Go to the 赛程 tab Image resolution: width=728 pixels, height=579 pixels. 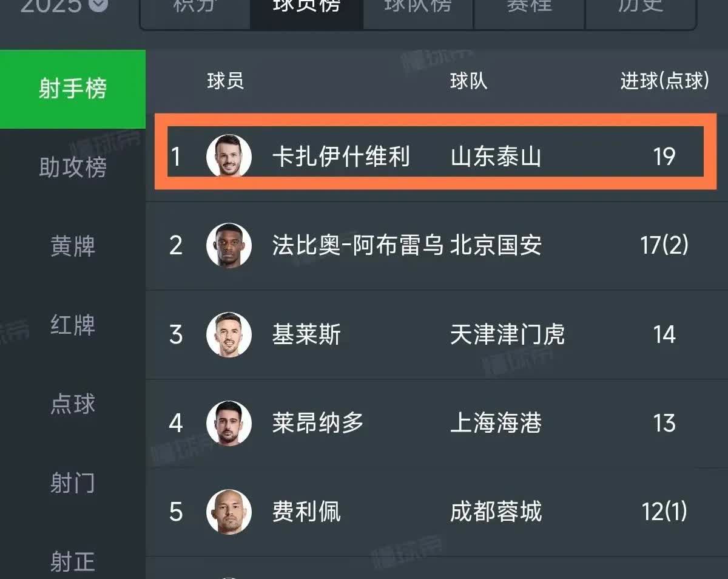[529, 6]
